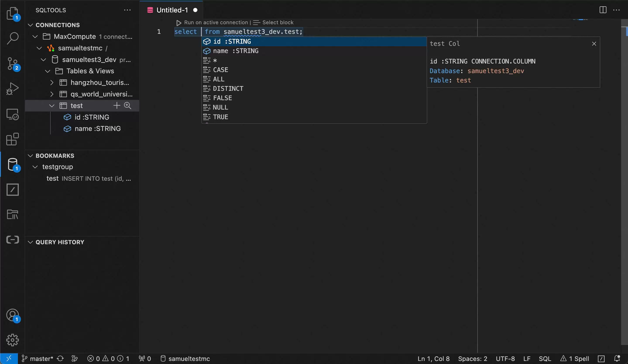
Task: Open the Run and Debug icon
Action: (12, 88)
